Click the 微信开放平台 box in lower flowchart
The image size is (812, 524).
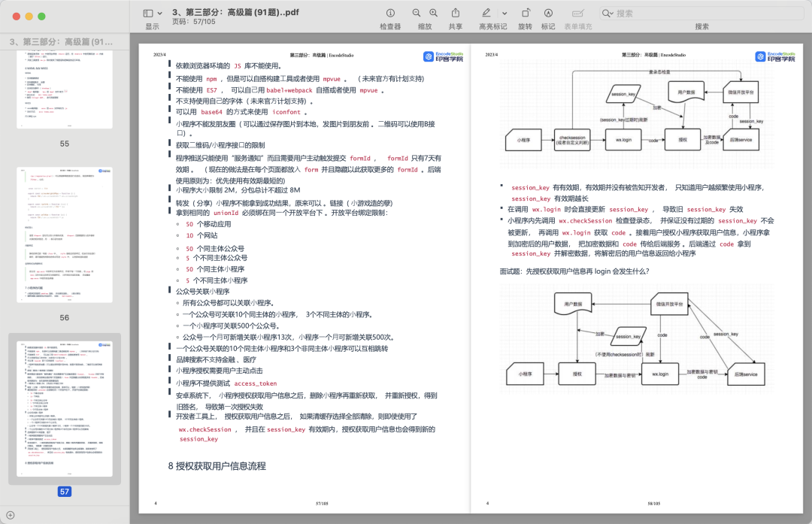pyautogui.click(x=669, y=304)
